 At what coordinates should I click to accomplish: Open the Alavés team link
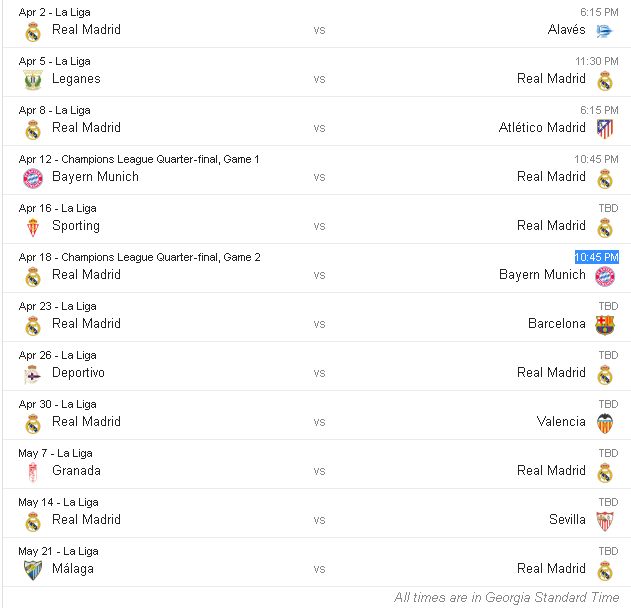coord(566,30)
